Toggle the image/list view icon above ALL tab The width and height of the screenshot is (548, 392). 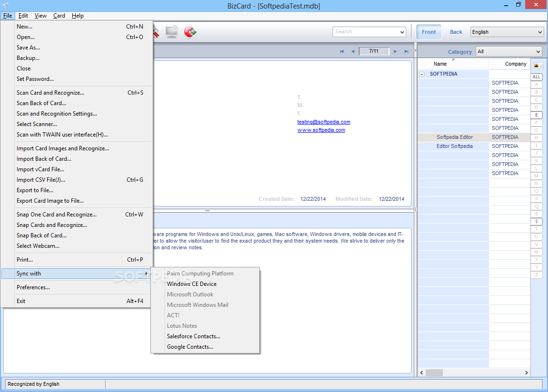tap(538, 66)
